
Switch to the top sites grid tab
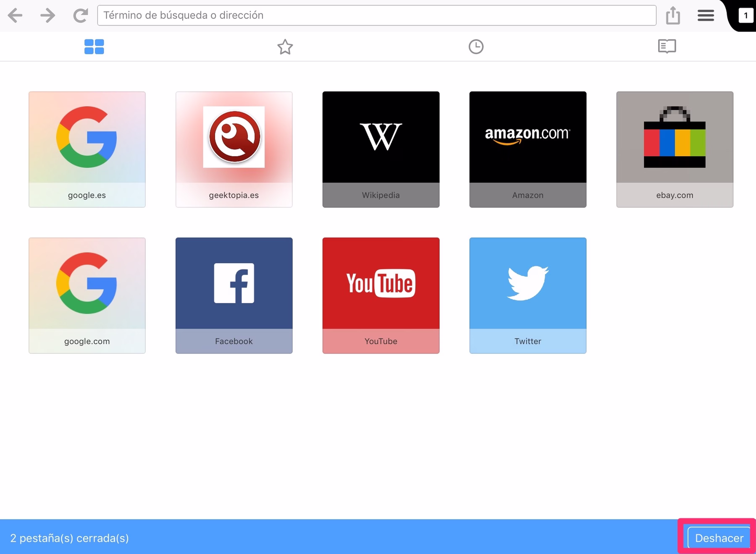pos(94,47)
